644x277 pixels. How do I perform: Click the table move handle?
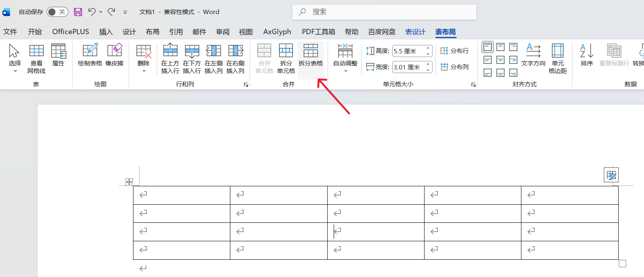click(129, 182)
